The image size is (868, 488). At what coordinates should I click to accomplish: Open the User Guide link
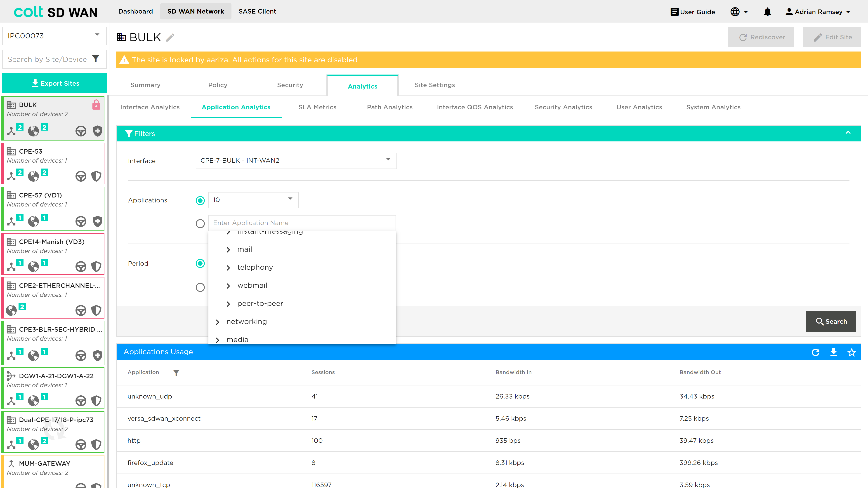tap(692, 12)
